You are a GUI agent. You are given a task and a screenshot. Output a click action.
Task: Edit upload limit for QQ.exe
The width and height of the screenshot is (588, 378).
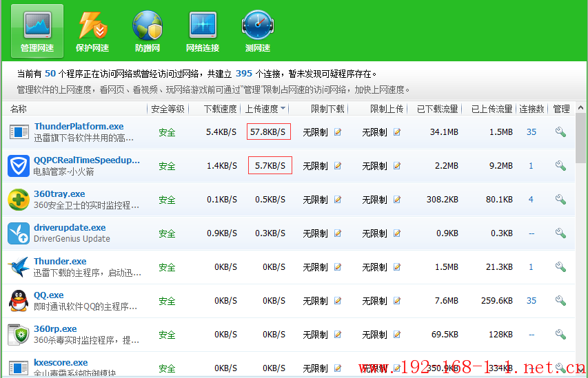397,300
